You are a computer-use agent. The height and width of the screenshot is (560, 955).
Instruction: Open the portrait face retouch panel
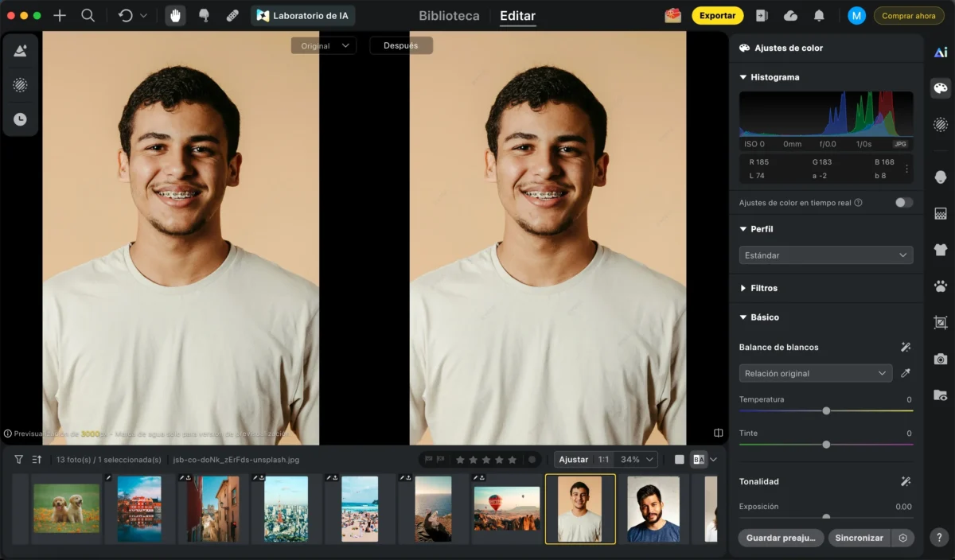(x=941, y=177)
